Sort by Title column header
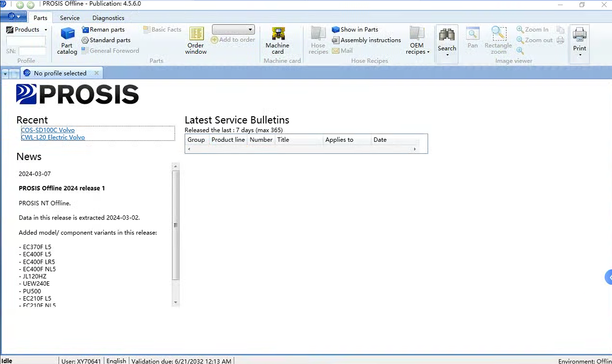 point(299,140)
